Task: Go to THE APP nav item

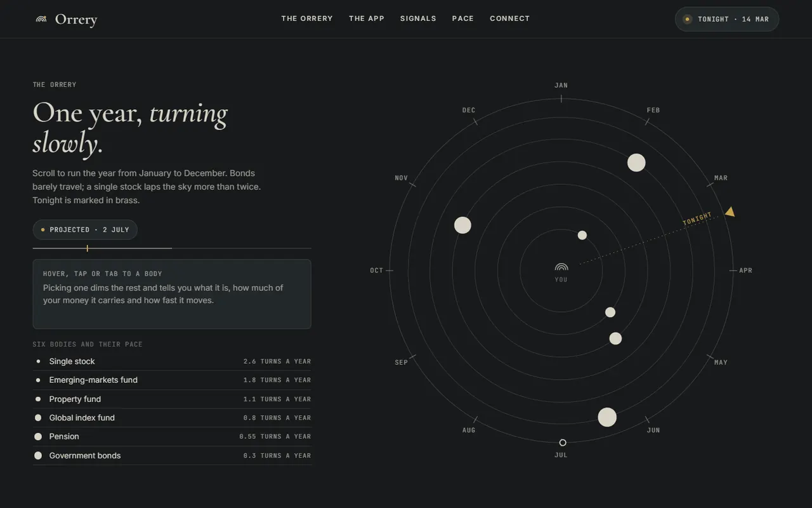Action: click(x=367, y=18)
